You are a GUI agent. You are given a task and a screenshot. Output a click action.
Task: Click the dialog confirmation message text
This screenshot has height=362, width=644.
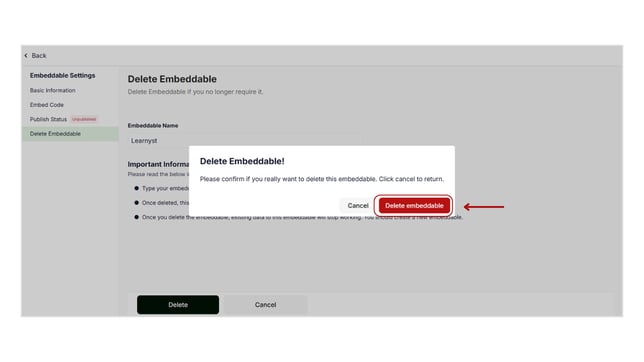[322, 179]
